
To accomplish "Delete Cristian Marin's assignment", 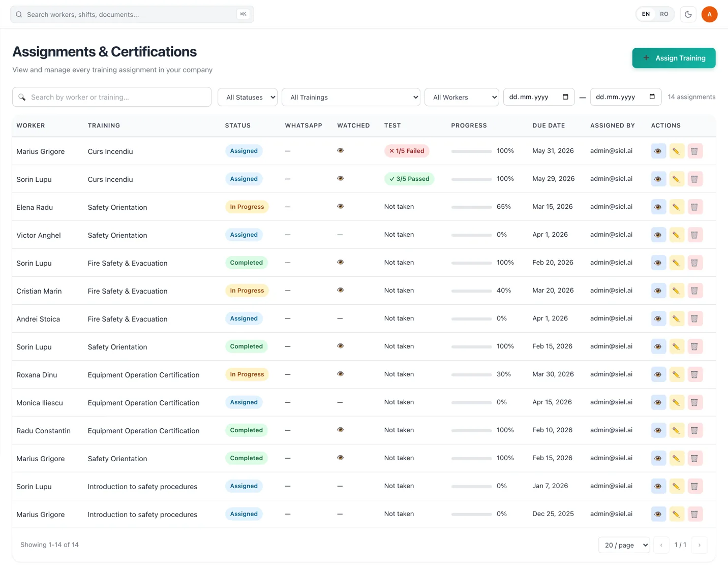I will click(x=695, y=291).
